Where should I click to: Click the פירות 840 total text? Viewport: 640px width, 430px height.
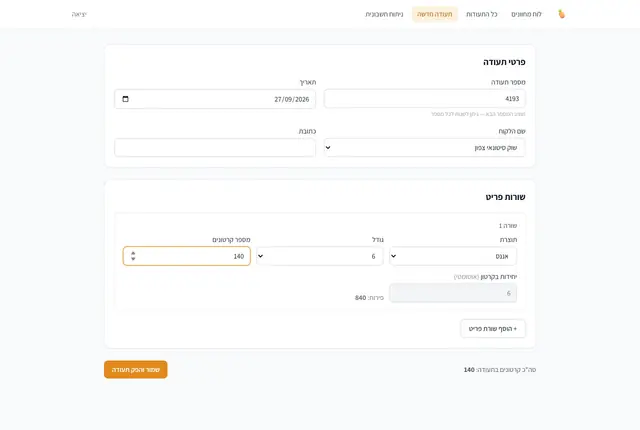pyautogui.click(x=369, y=298)
